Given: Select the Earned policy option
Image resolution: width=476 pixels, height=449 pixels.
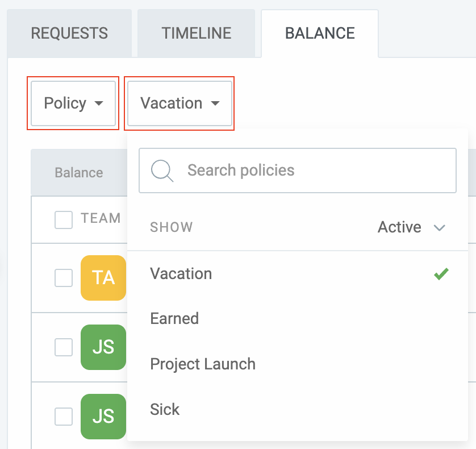Looking at the screenshot, I should [298, 319].
